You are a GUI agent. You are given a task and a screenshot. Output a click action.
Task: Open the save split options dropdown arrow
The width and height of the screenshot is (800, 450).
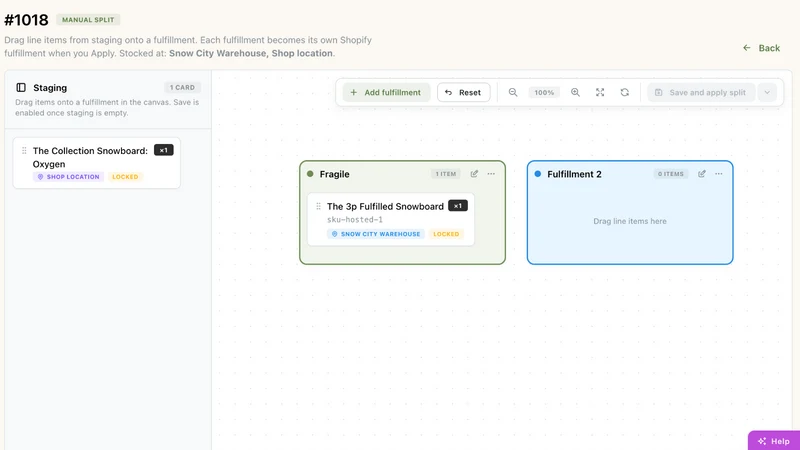click(x=767, y=92)
